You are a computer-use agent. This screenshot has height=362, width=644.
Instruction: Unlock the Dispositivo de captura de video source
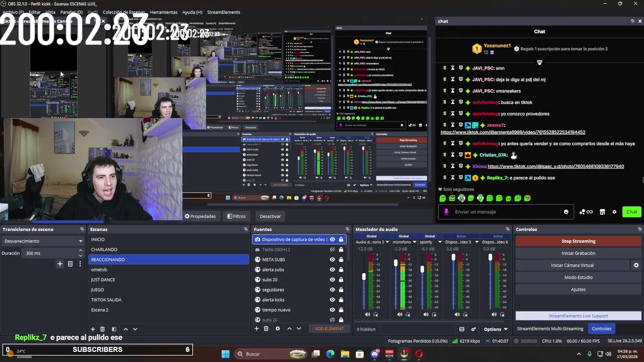click(x=341, y=239)
